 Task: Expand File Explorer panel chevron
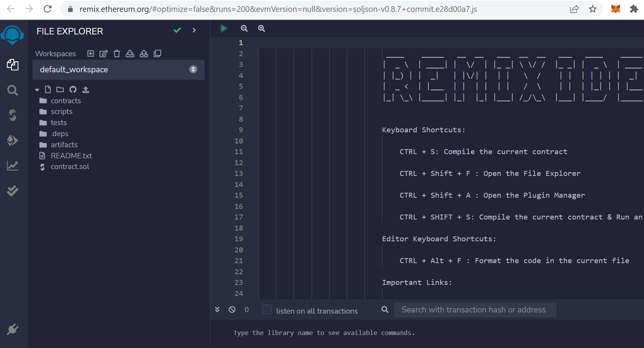tap(194, 30)
